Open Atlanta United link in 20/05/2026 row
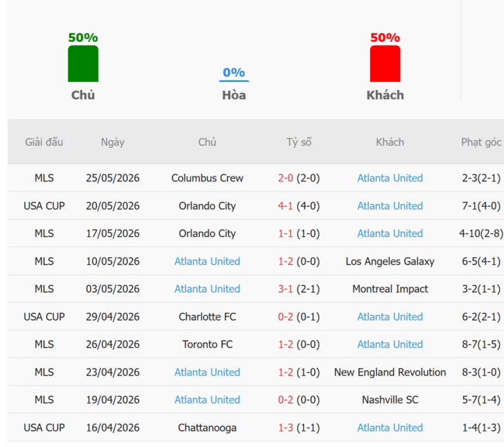Viewport: 504px width, 447px height. point(390,206)
